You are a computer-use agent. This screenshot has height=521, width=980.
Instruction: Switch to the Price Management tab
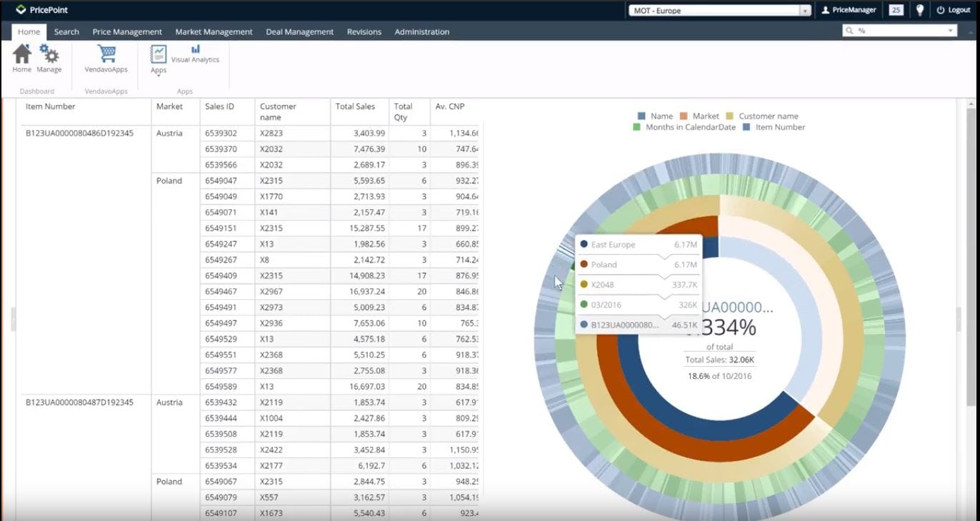click(x=126, y=31)
